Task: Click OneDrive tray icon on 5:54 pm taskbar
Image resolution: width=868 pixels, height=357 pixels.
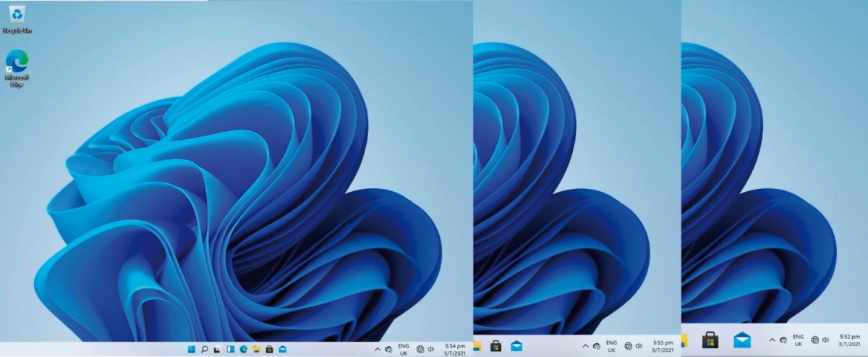Action: [388, 349]
